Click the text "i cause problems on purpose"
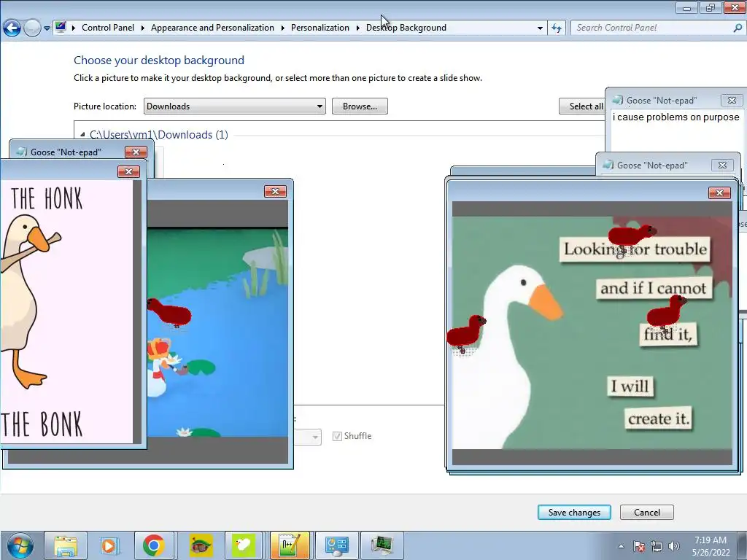The width and height of the screenshot is (747, 560). (x=676, y=117)
